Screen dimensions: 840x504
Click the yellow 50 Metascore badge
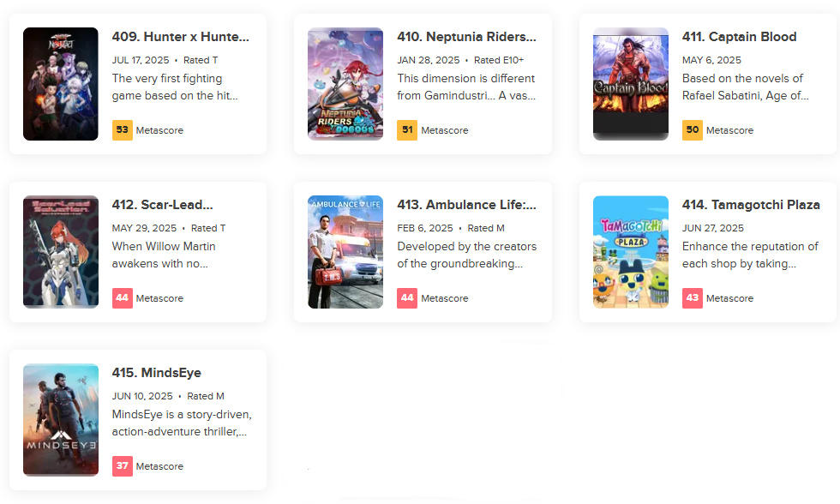point(693,130)
